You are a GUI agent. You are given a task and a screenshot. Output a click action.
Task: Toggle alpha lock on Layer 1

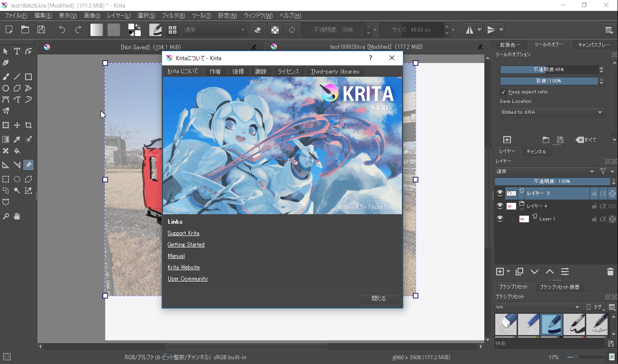click(603, 218)
